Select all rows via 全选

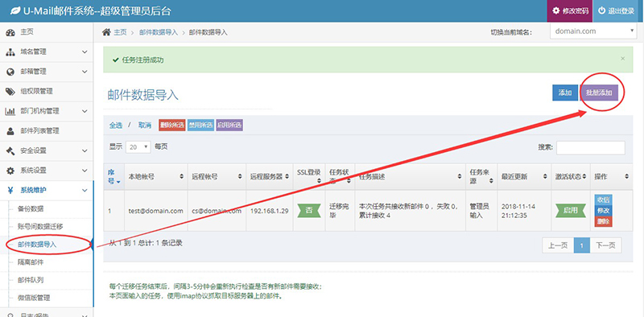click(116, 126)
